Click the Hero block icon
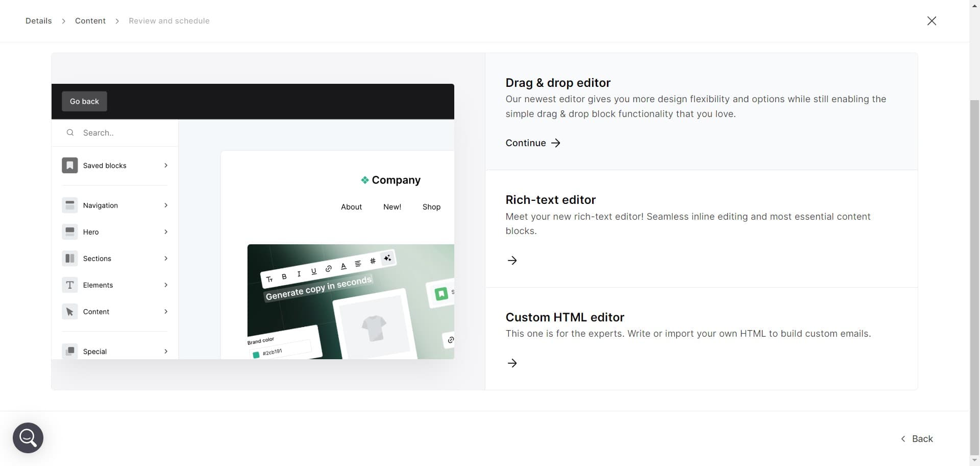This screenshot has width=980, height=466. point(70,232)
